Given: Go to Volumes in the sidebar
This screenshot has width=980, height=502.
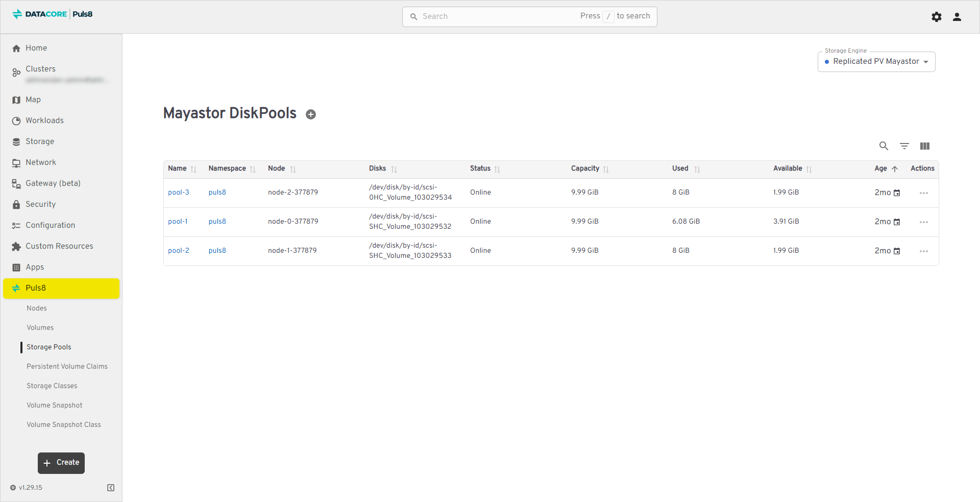Looking at the screenshot, I should (x=40, y=327).
